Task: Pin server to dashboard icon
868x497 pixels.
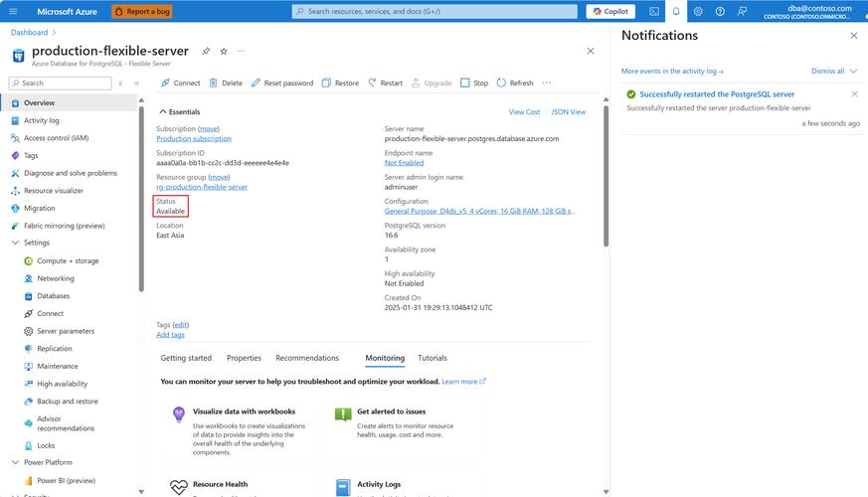Action: click(206, 51)
